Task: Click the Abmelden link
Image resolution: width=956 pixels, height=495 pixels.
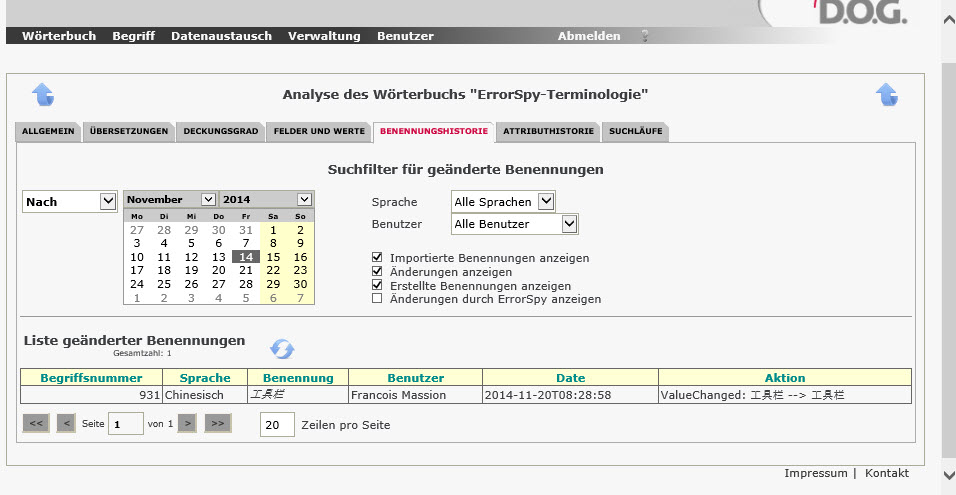Action: (588, 36)
